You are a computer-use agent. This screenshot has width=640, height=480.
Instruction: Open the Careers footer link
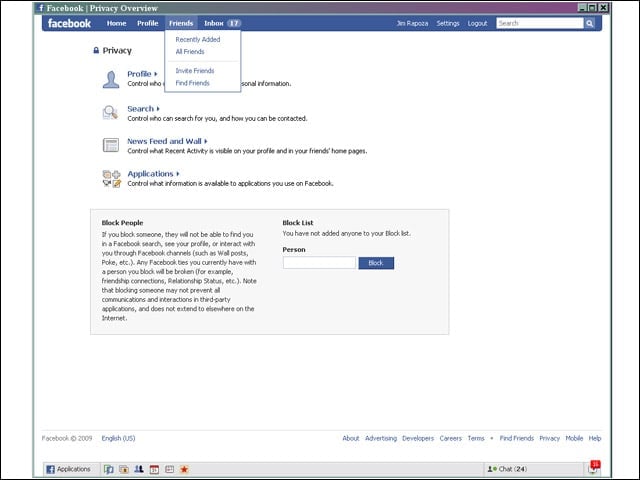(451, 438)
